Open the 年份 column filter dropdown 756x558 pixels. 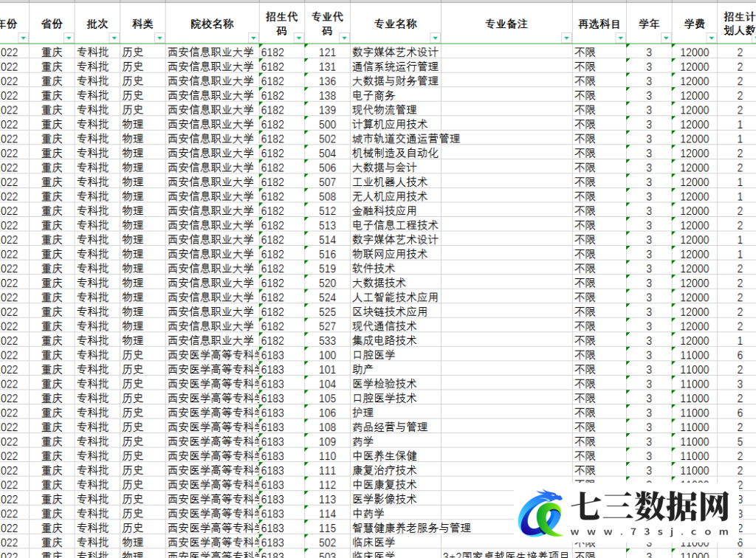[23, 38]
